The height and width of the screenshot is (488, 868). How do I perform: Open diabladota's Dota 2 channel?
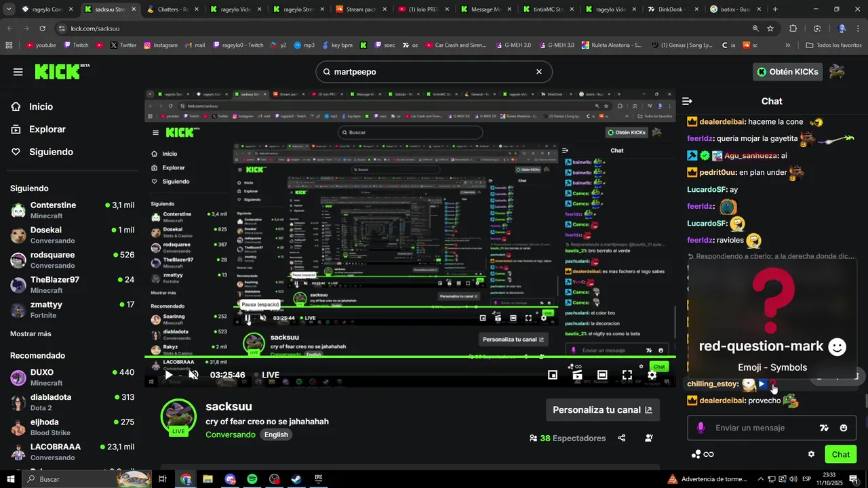72,402
